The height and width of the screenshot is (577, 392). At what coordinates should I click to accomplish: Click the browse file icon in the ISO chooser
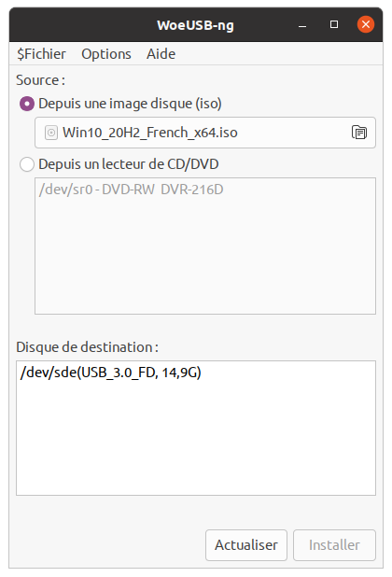coord(359,133)
